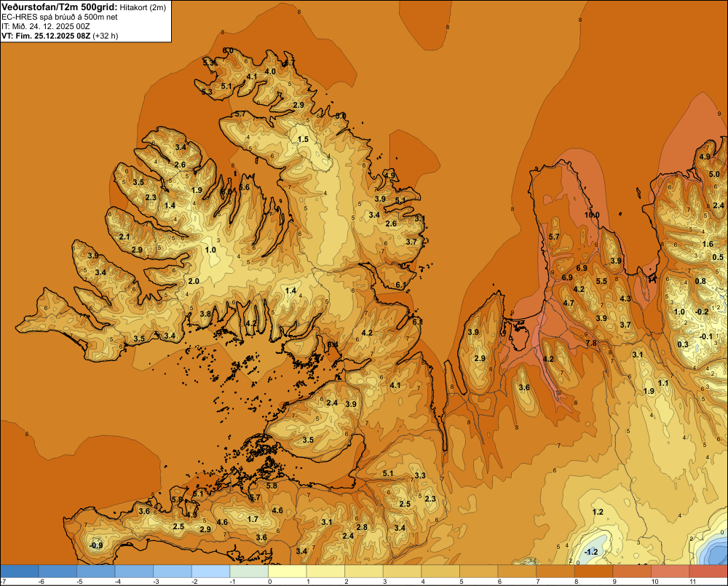The image size is (728, 586).
Task: Click the red-orange swatch between 10 and 11
Action: point(670,571)
